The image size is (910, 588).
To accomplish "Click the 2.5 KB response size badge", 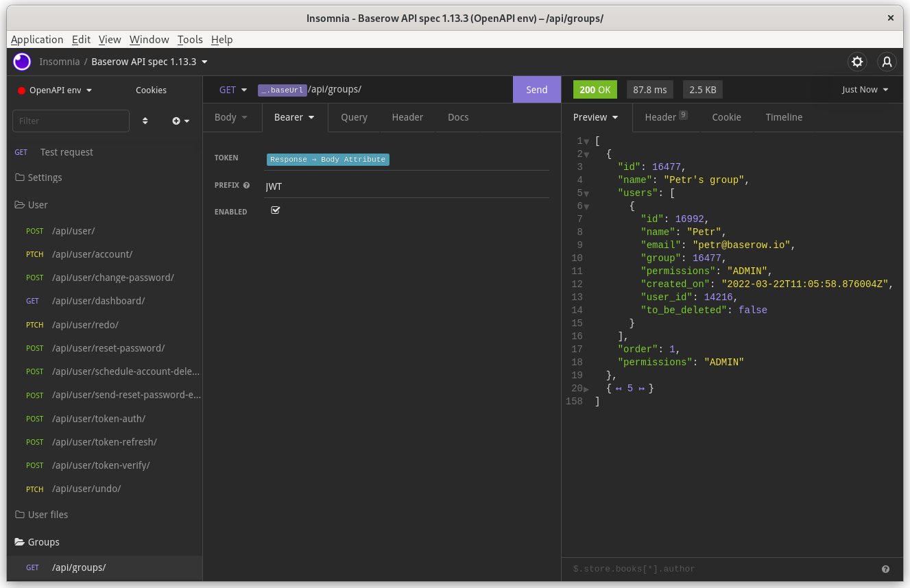I will click(703, 90).
